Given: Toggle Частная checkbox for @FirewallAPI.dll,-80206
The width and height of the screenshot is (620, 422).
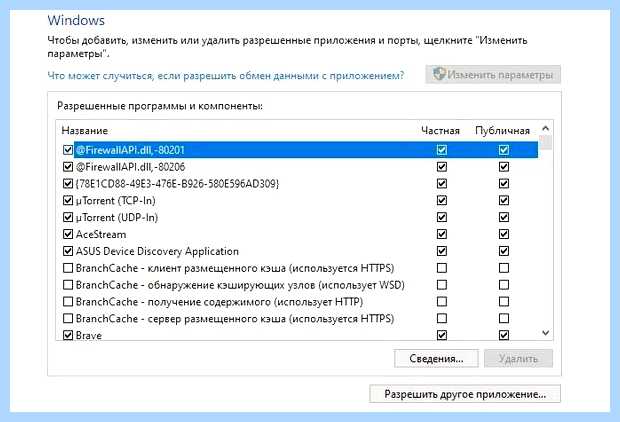Looking at the screenshot, I should (442, 167).
